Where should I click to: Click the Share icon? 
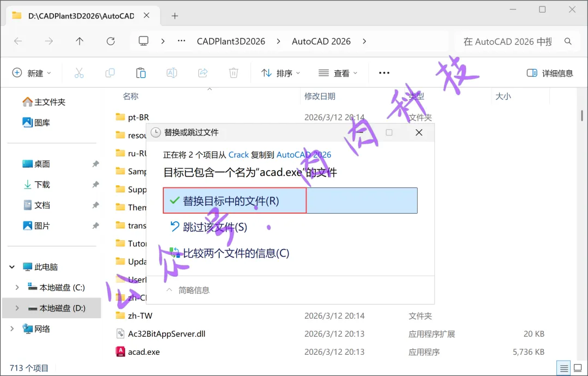[203, 73]
